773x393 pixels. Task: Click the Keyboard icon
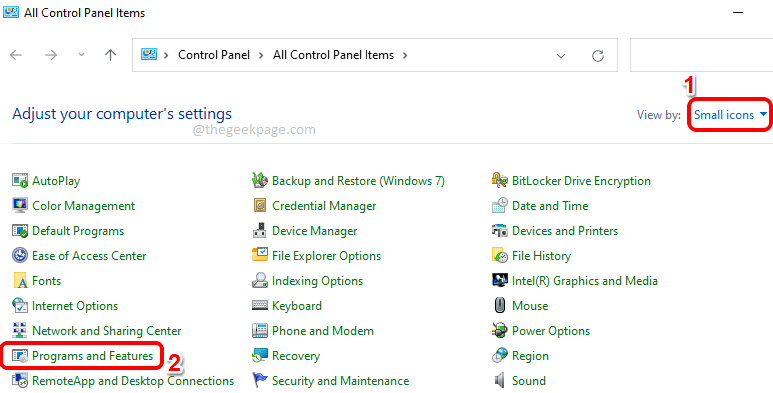[x=259, y=306]
